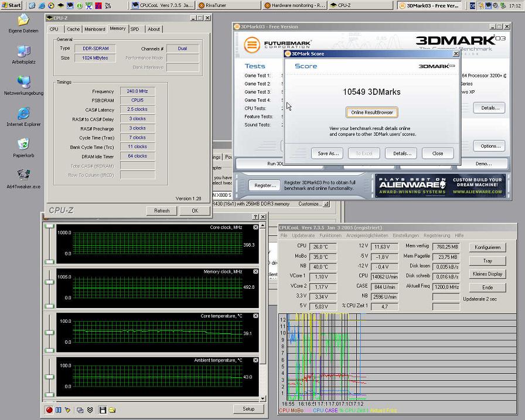Image resolution: width=525 pixels, height=420 pixels.
Task: Click Refresh button in CPU-Z
Action: [162, 211]
